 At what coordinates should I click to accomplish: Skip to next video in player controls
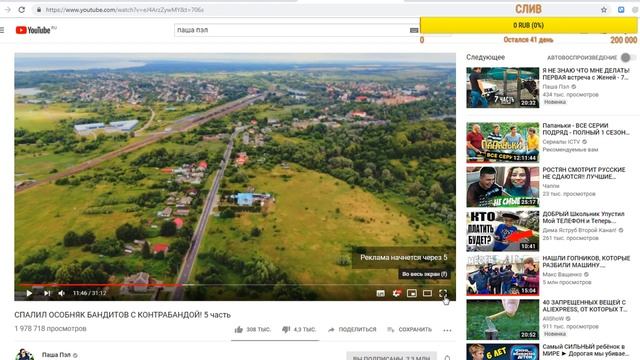pyautogui.click(x=47, y=293)
